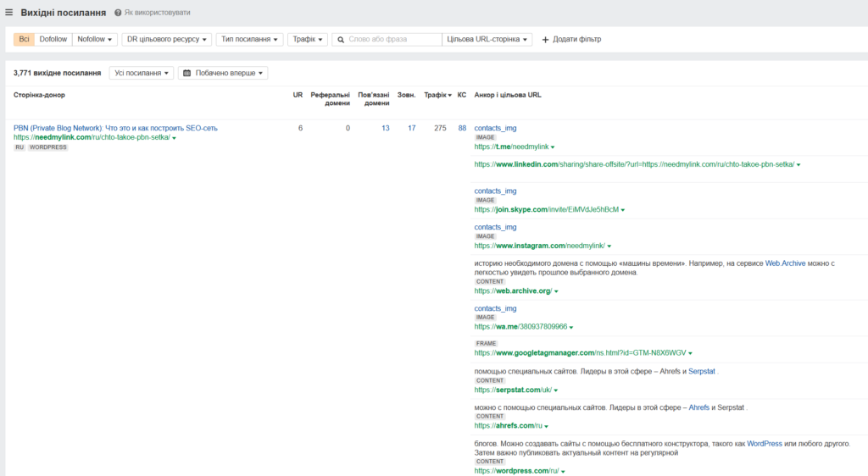This screenshot has height=476, width=868.
Task: Open the arrow beside the web.archive.org link
Action: coord(556,291)
